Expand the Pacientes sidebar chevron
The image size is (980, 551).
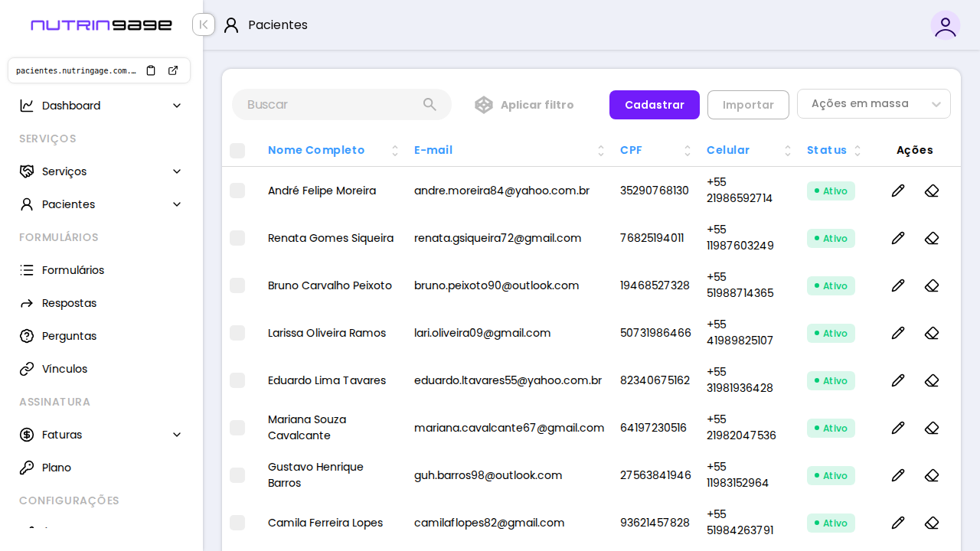(x=177, y=204)
